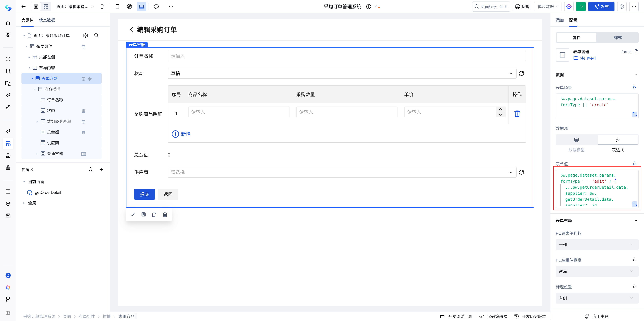This screenshot has width=644, height=321.
Task: Copy the form1 component ID
Action: point(636,51)
